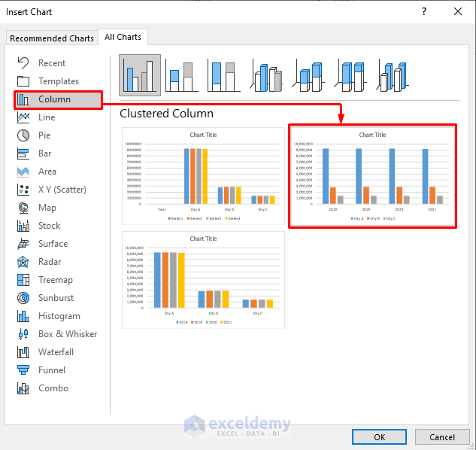
Task: Select the Area label text
Action: tap(47, 172)
